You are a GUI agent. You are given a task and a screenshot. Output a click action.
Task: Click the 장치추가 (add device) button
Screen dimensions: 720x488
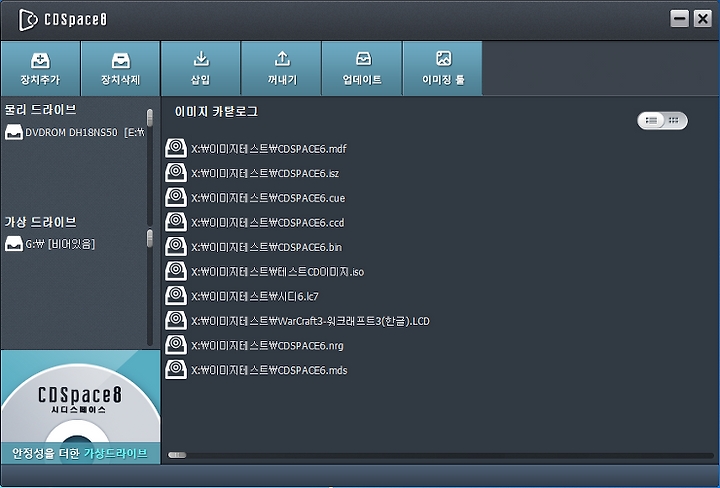point(40,68)
